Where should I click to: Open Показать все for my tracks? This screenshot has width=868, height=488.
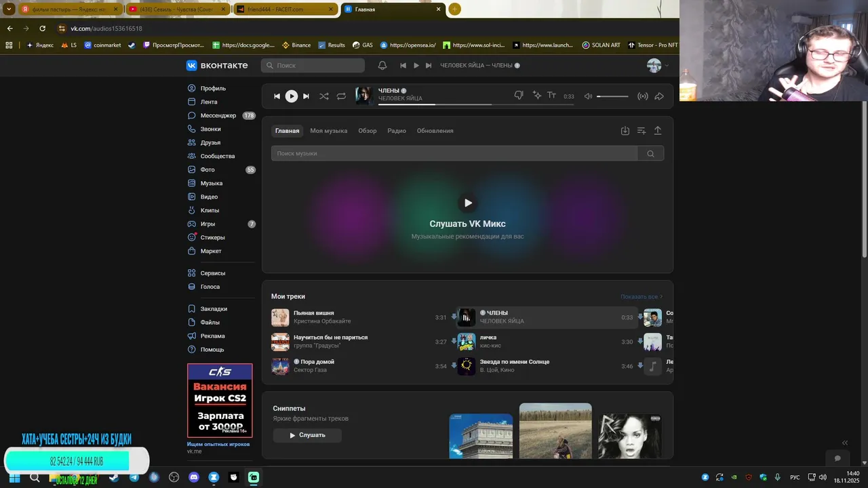642,297
